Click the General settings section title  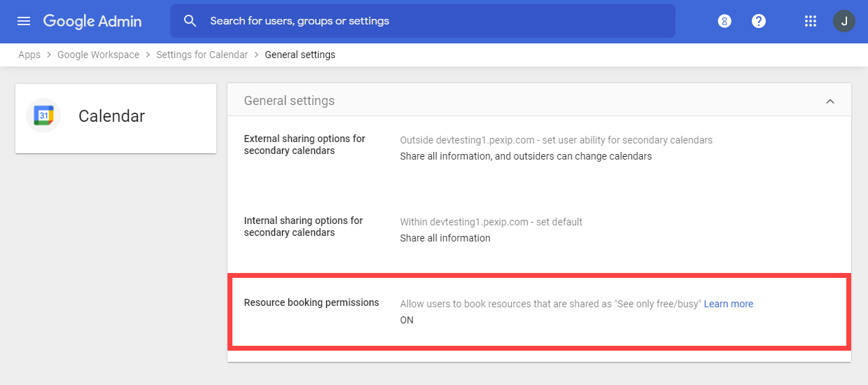click(x=289, y=101)
